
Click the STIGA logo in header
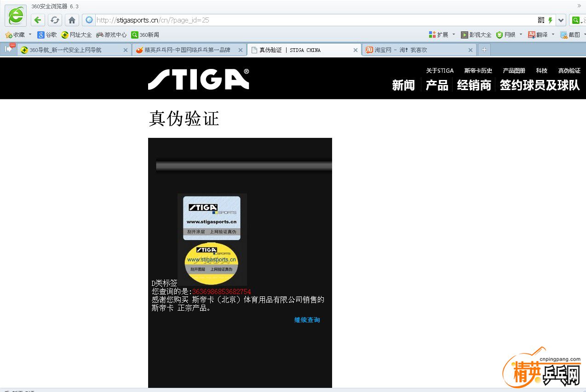pyautogui.click(x=199, y=79)
